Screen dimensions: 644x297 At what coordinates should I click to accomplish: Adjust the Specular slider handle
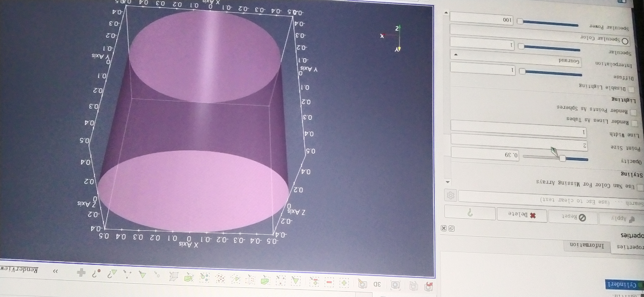[x=521, y=46]
